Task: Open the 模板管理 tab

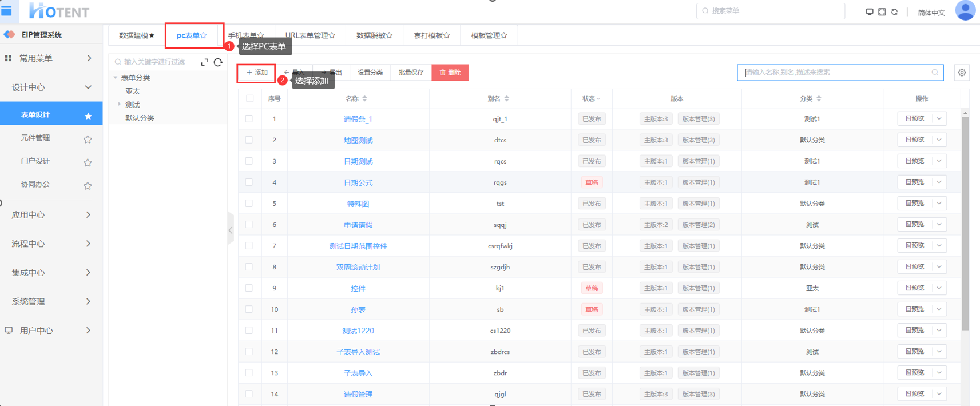Action: click(489, 35)
